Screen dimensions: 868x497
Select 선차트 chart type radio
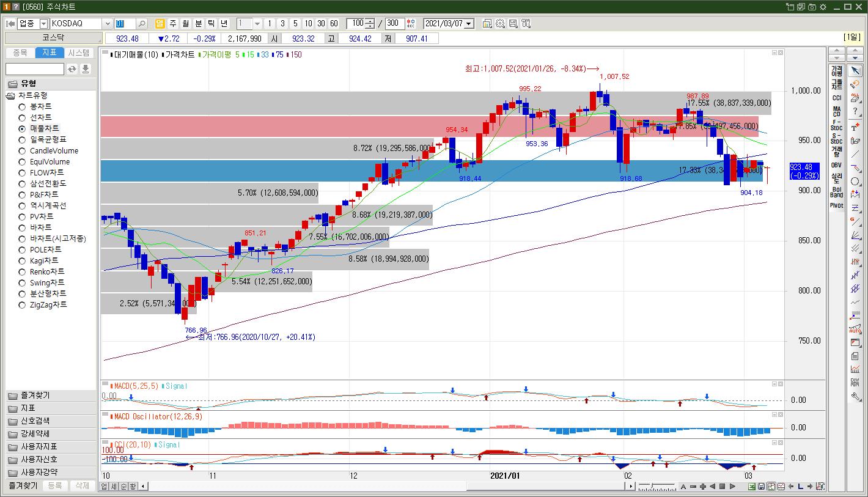(x=22, y=118)
